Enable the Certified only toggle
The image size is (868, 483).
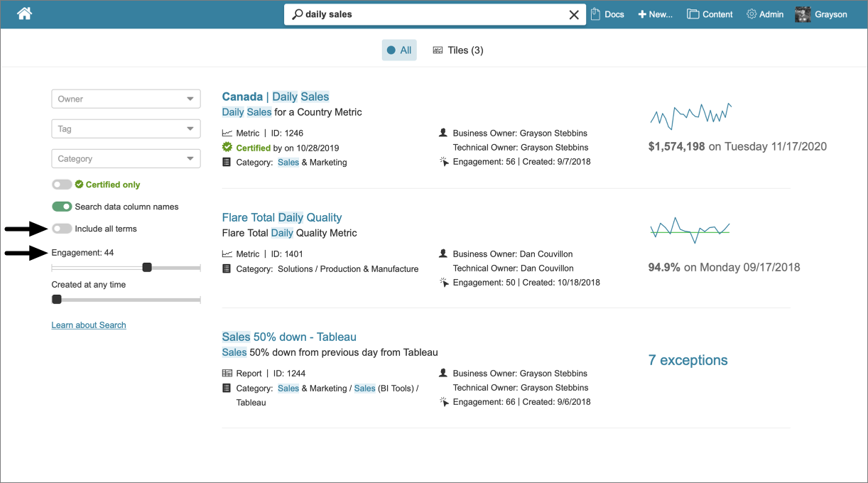click(62, 185)
